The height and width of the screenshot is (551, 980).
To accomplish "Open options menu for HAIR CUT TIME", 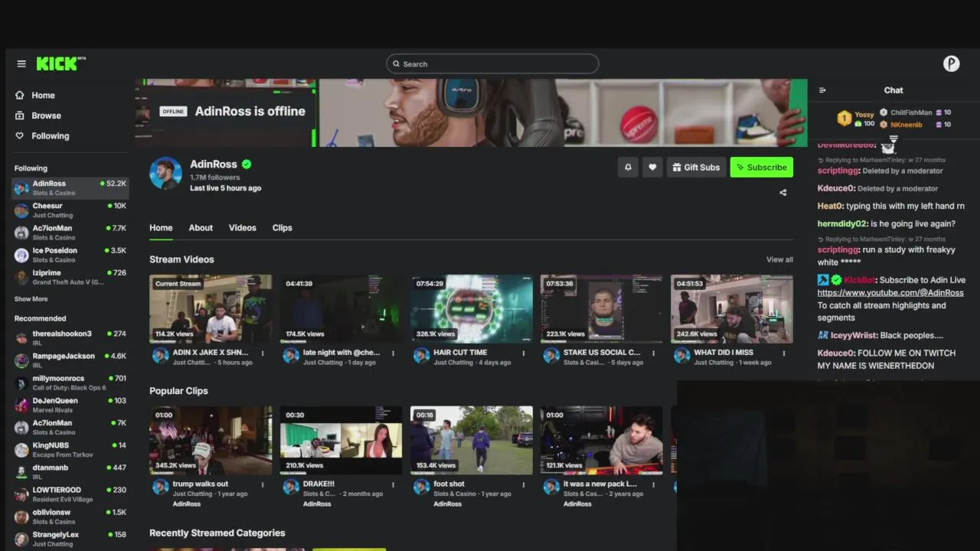I will pyautogui.click(x=524, y=354).
